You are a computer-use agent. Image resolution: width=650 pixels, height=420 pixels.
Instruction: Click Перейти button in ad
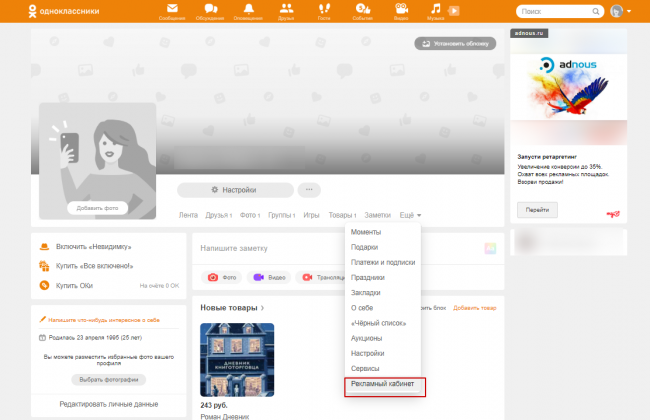click(x=537, y=210)
